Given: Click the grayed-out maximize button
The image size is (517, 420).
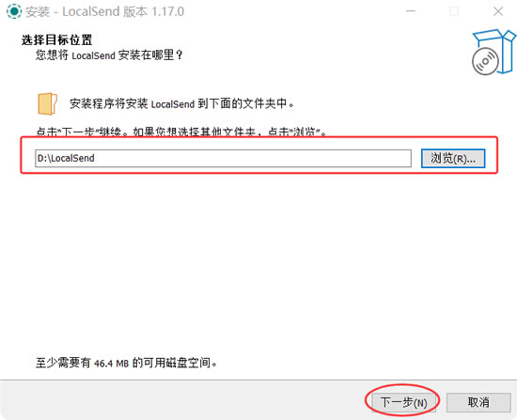Looking at the screenshot, I should point(454,11).
